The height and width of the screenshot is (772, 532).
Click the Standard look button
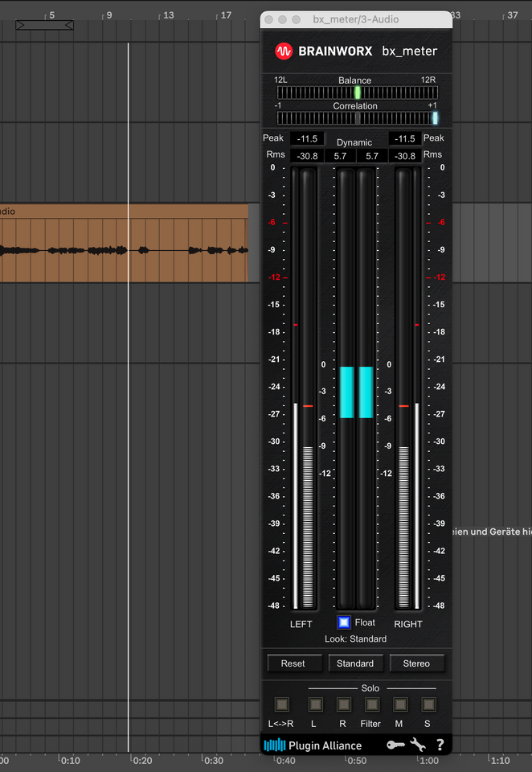[355, 663]
